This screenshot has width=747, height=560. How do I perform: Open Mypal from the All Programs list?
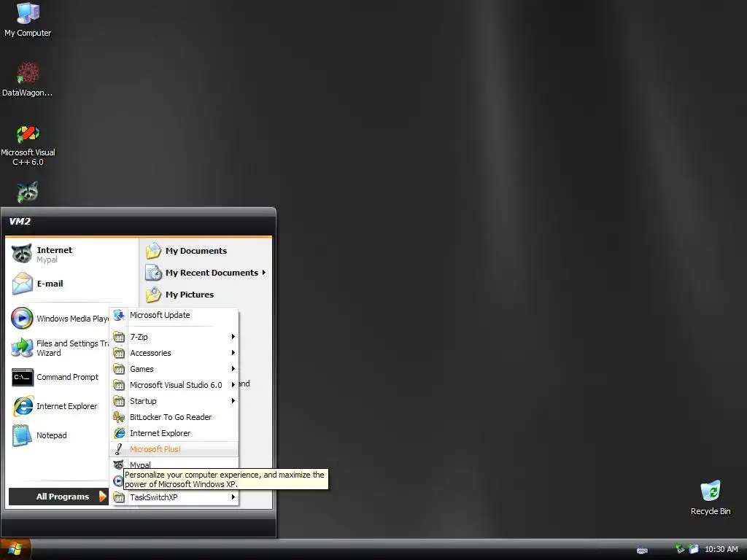(x=174, y=464)
